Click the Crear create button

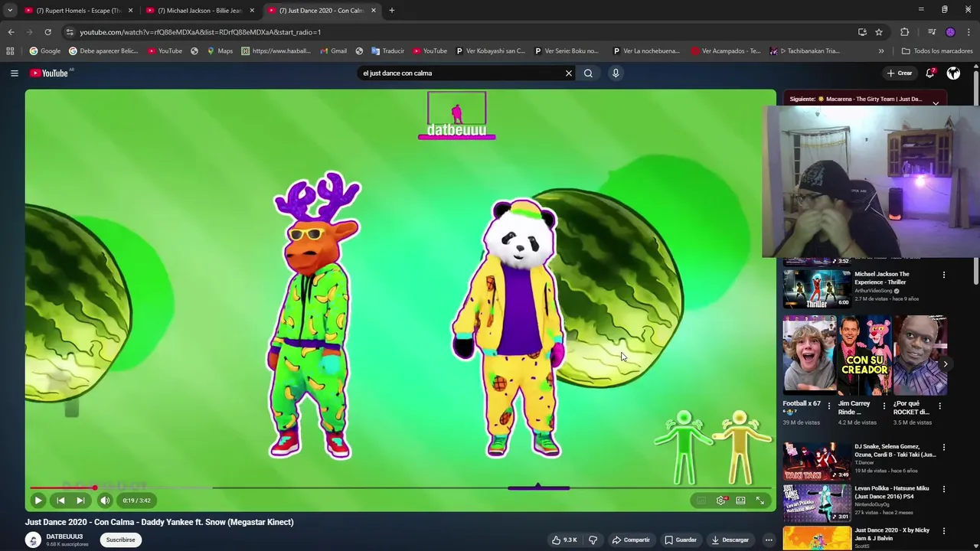pyautogui.click(x=900, y=73)
